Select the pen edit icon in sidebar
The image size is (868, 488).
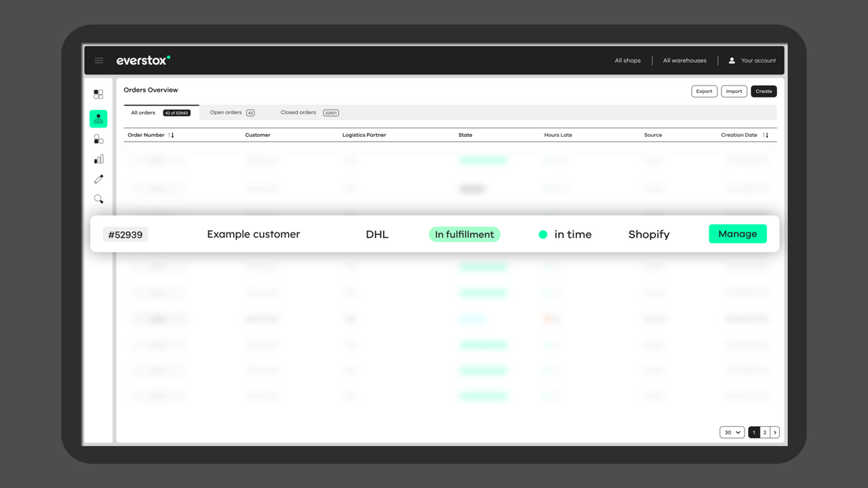(98, 178)
